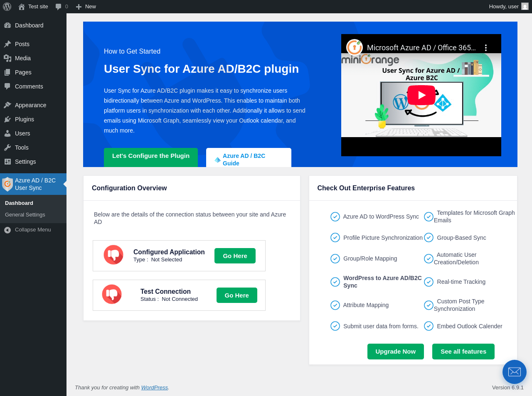Image resolution: width=532 pixels, height=396 pixels.
Task: Click the Test site home icon
Action: point(22,7)
